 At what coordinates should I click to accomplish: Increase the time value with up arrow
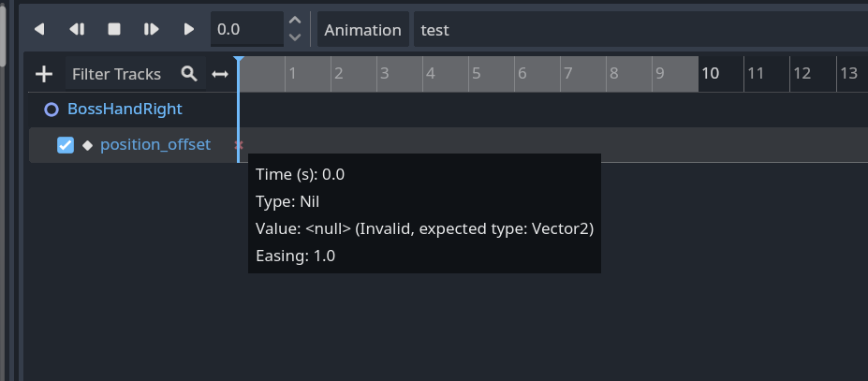pos(295,21)
